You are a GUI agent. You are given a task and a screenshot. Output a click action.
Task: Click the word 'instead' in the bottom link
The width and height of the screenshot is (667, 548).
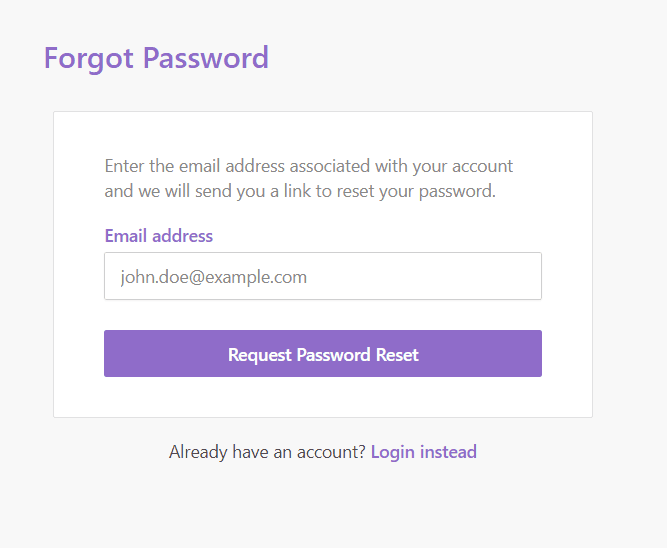tap(448, 452)
